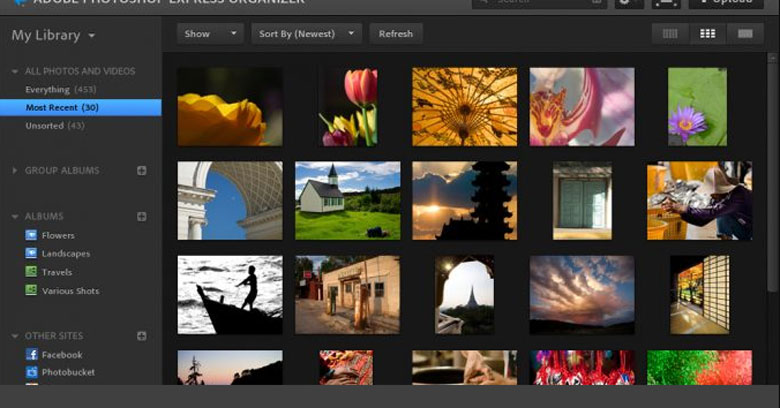Select the streaked clouds sky photo
This screenshot has height=408, width=780.
pos(582,295)
